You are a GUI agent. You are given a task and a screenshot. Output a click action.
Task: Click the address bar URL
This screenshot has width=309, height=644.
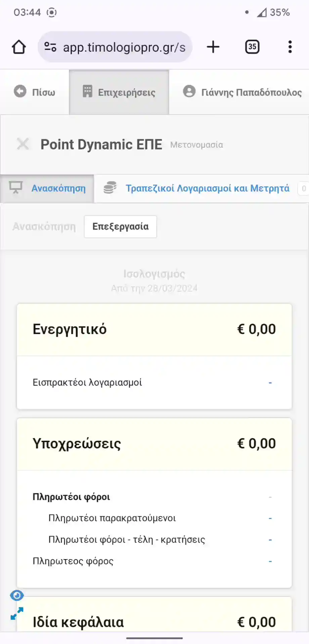124,48
